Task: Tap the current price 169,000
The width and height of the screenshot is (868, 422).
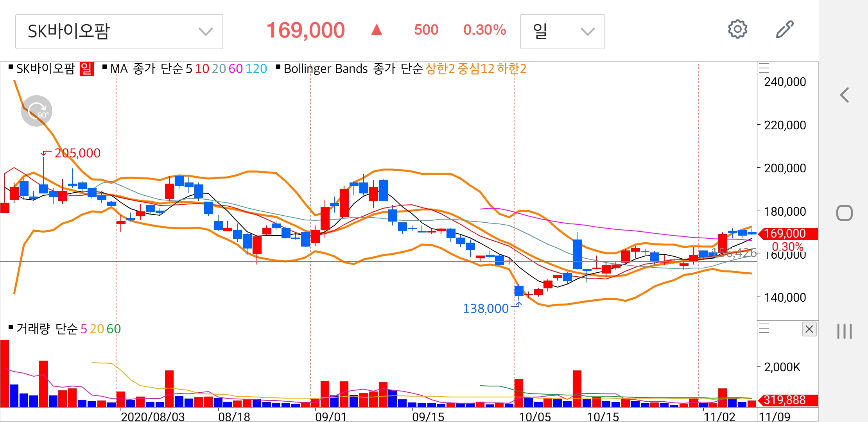Action: click(305, 30)
